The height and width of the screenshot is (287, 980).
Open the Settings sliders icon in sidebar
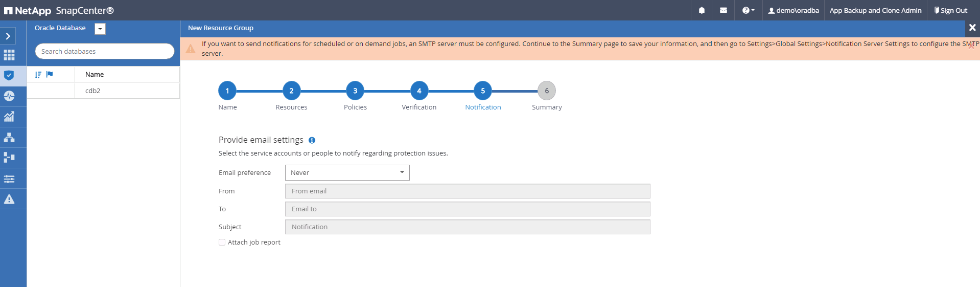point(9,179)
